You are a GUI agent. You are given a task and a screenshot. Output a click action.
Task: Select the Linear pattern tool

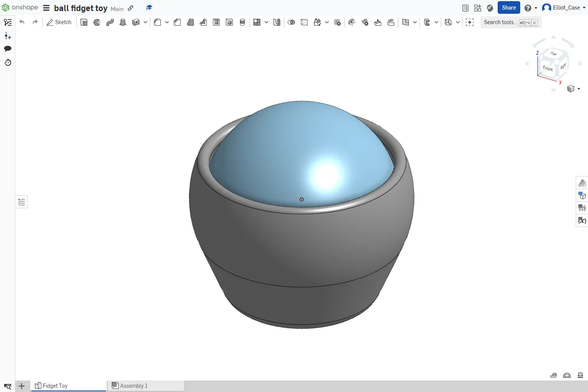257,22
